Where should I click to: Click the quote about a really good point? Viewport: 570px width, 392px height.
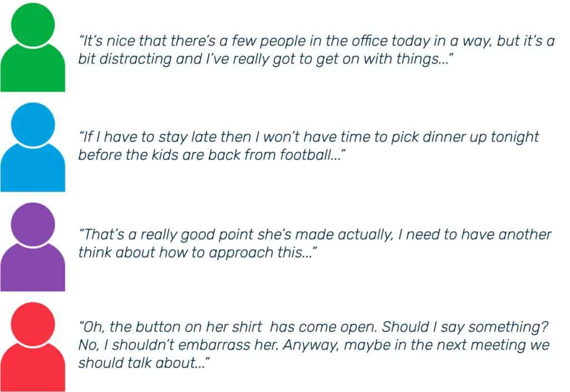tap(315, 243)
